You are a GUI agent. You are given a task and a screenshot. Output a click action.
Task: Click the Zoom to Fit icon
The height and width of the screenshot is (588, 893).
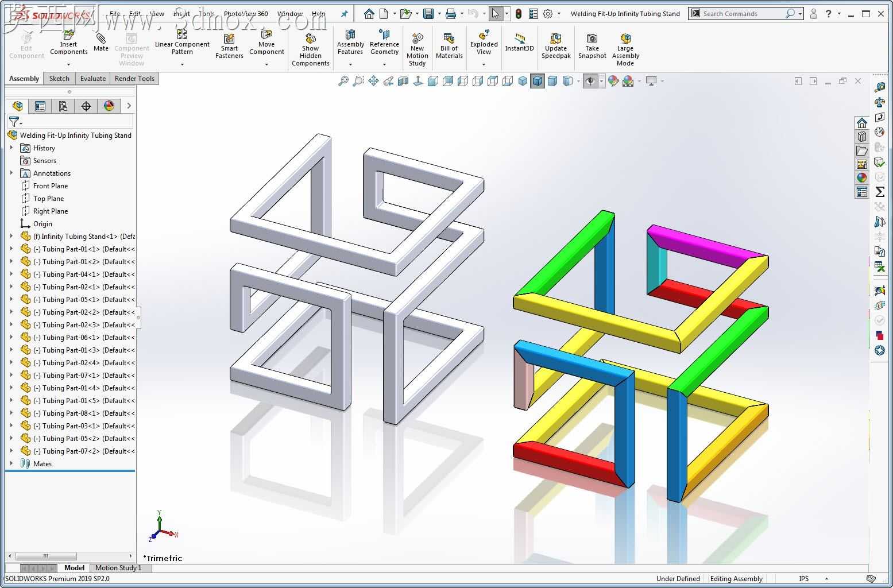343,81
